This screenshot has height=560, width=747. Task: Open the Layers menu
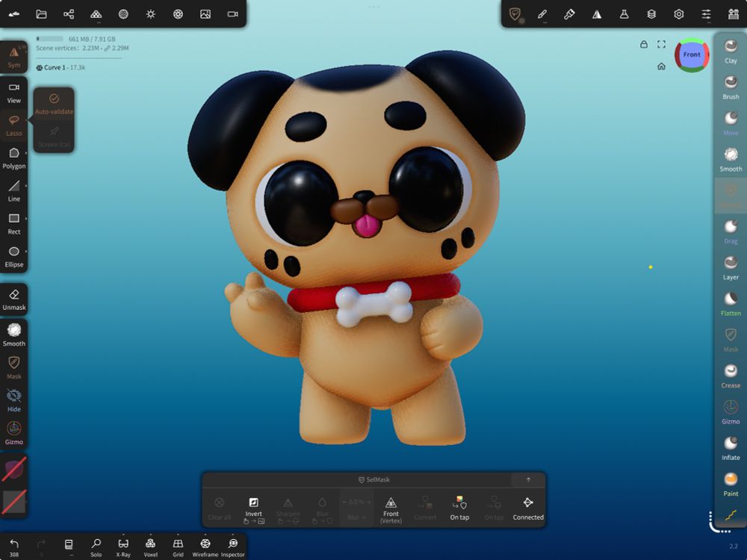651,14
